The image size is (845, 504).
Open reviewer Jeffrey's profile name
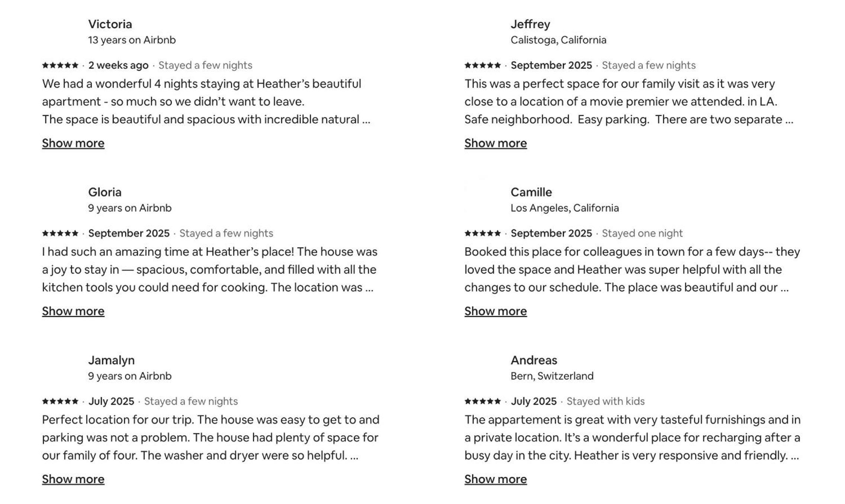(530, 24)
